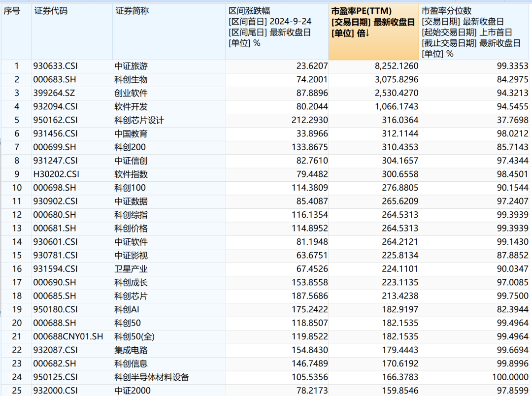Click percentile value 37.7698
Screen dimensions: 532x396
tap(512, 121)
